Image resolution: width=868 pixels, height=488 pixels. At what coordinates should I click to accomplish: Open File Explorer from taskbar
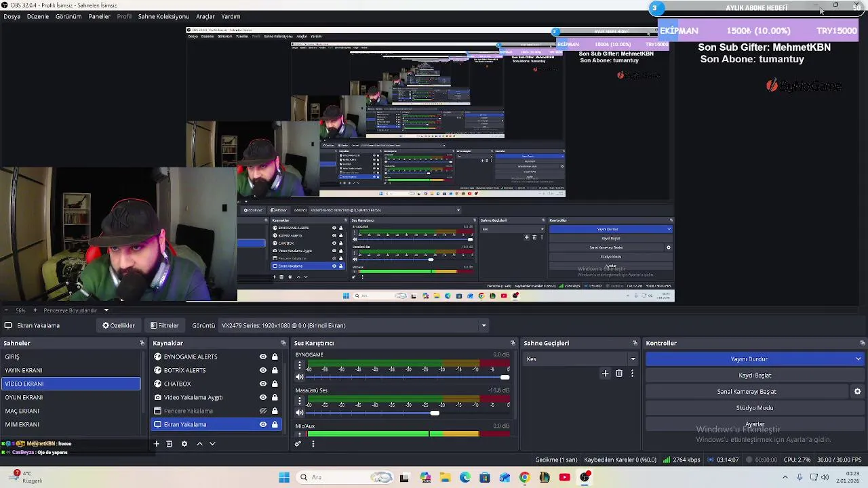click(x=445, y=477)
